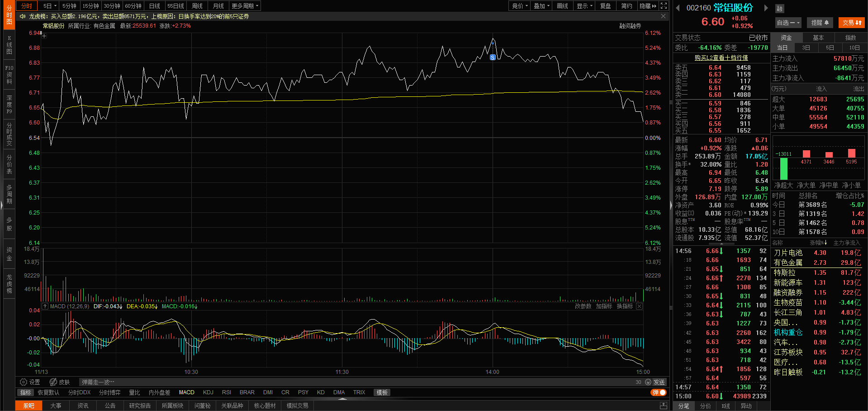The width and height of the screenshot is (868, 411).
Task: Go to next stock with right arrow
Action: pyautogui.click(x=766, y=8)
